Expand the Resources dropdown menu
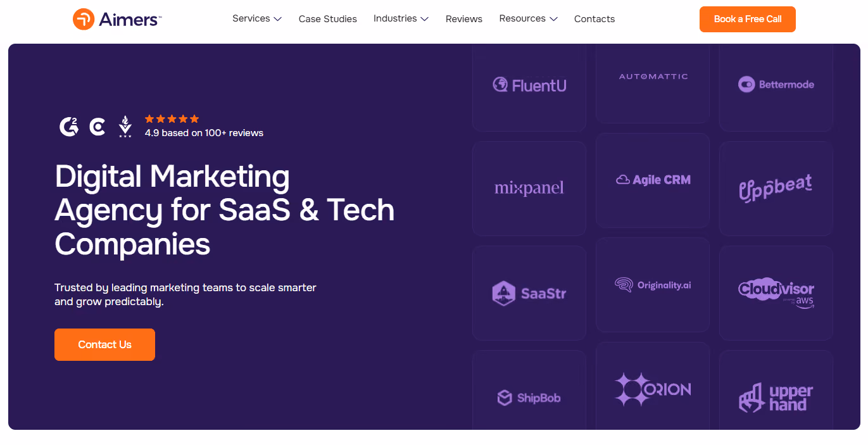Screen dimensions: 868x445 pos(528,19)
